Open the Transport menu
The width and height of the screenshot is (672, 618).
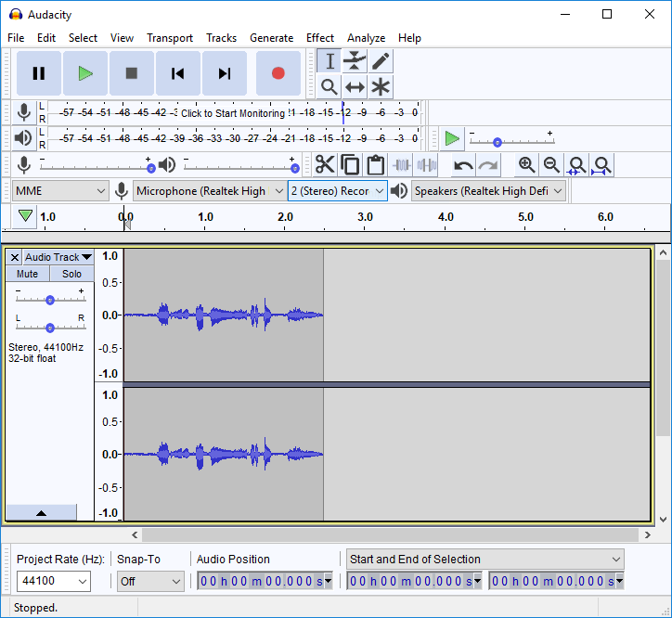(x=170, y=38)
